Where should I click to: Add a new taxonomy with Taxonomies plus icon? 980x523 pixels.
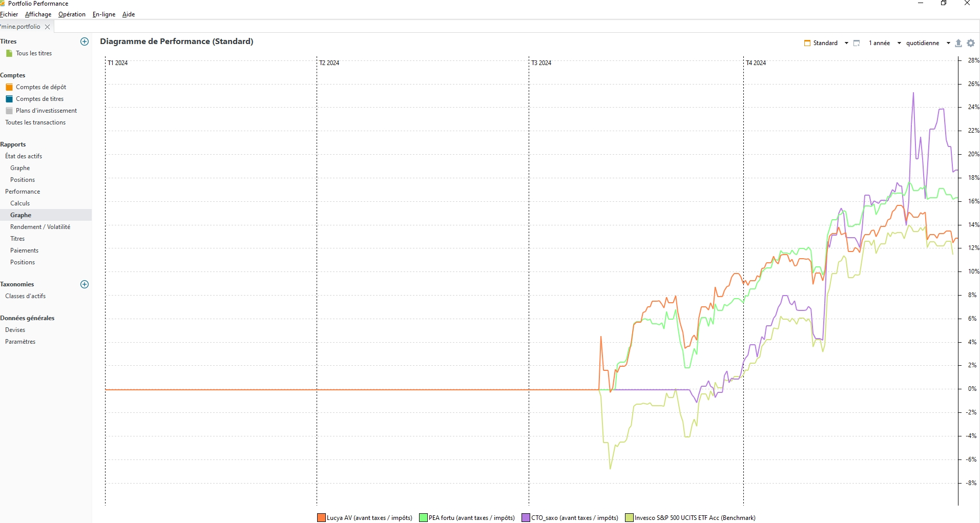pyautogui.click(x=85, y=284)
